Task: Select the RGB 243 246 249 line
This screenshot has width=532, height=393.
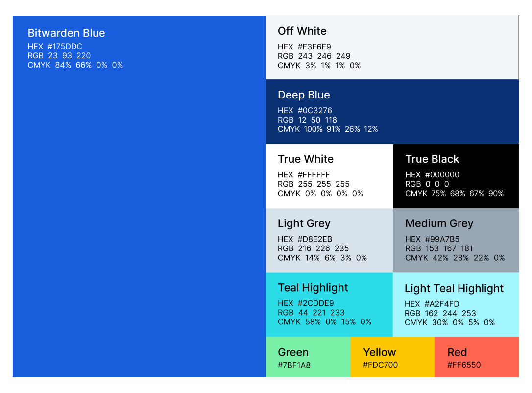Action: [x=314, y=56]
